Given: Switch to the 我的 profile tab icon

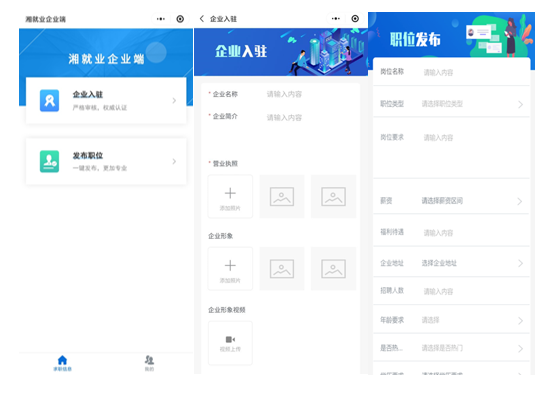Looking at the screenshot, I should pyautogui.click(x=149, y=360).
